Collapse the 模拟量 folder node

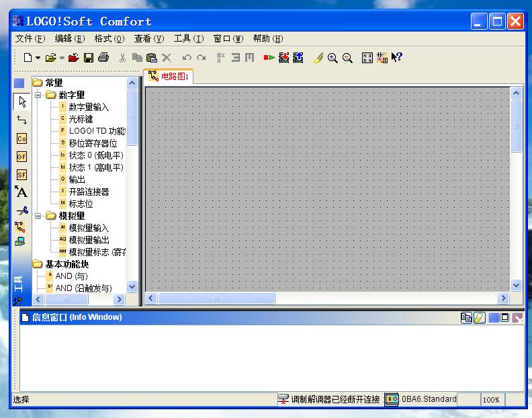(39, 216)
